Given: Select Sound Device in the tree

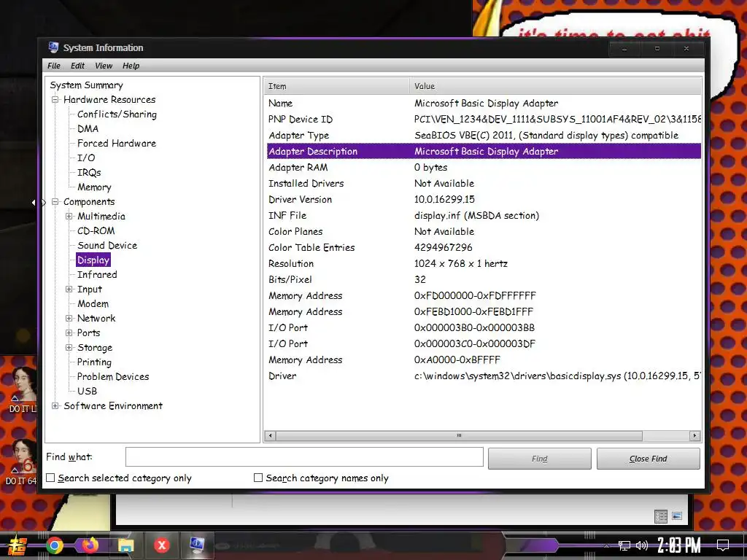Looking at the screenshot, I should tap(107, 245).
